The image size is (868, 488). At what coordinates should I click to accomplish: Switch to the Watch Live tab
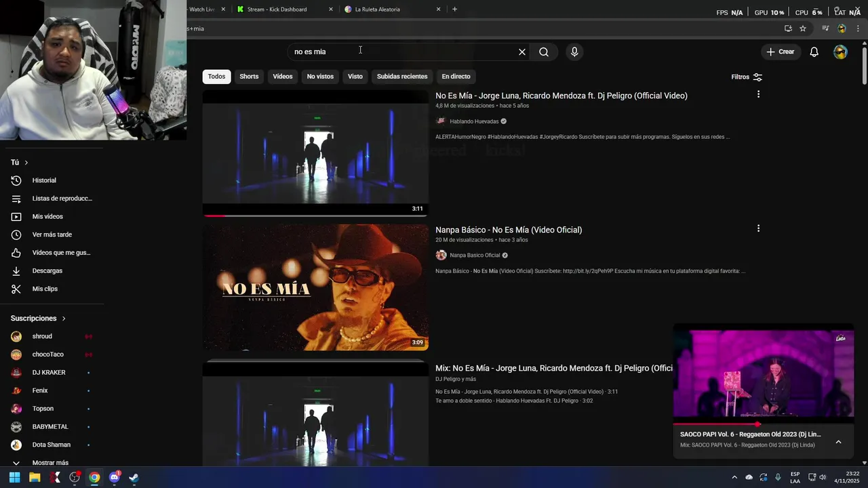pos(201,9)
